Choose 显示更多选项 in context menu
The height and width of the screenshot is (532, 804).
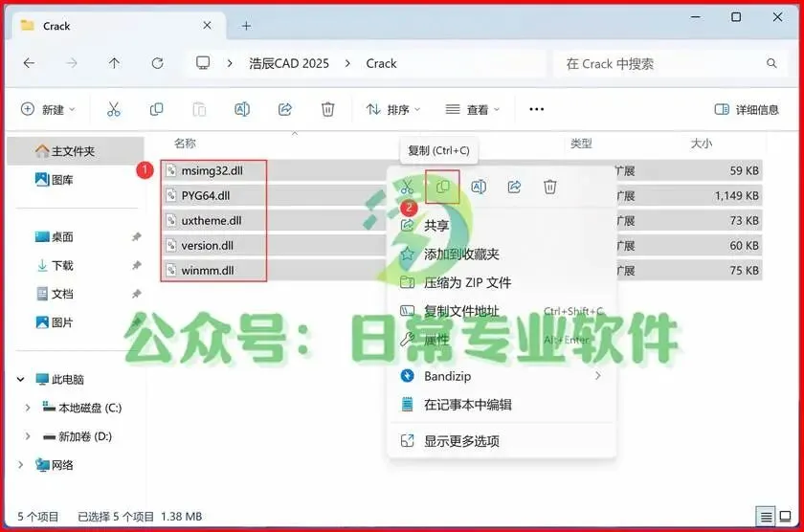coord(502,441)
